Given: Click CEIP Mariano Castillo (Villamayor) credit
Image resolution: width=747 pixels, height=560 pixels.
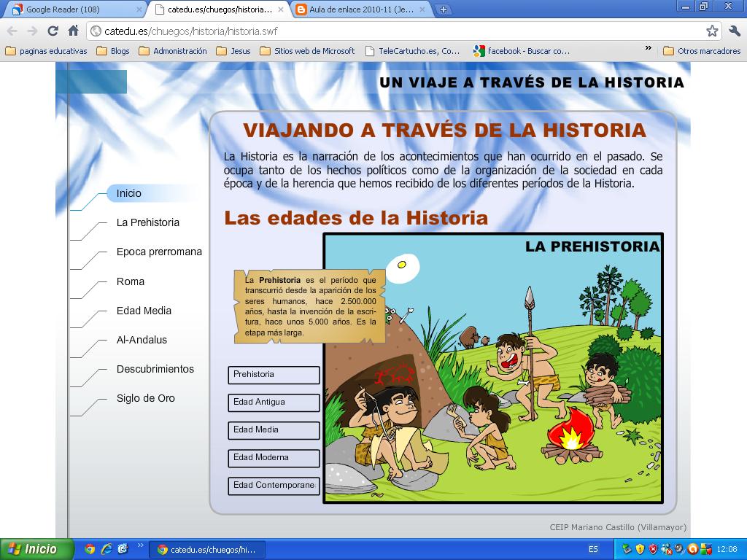Looking at the screenshot, I should tap(618, 527).
